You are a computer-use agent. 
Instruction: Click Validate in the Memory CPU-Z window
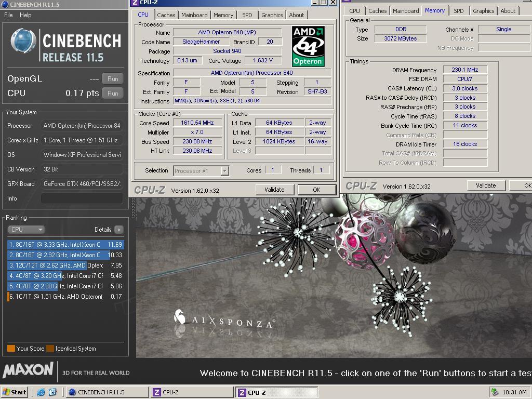[x=486, y=185]
